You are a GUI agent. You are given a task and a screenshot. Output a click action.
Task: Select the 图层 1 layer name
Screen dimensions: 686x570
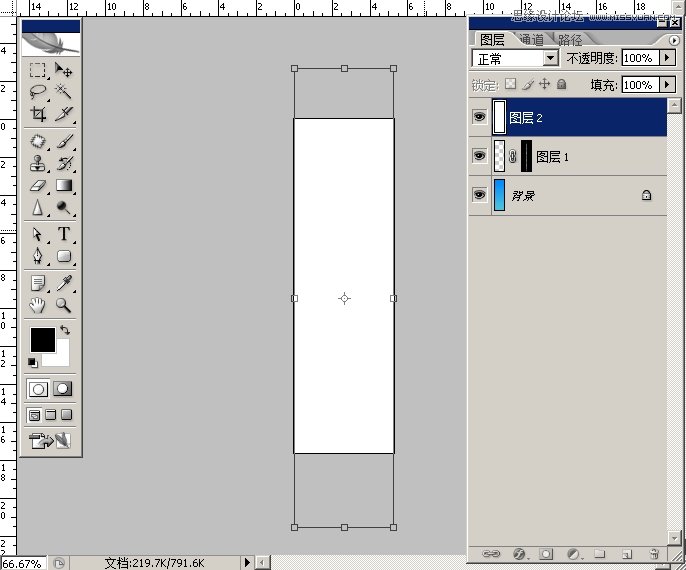[553, 157]
